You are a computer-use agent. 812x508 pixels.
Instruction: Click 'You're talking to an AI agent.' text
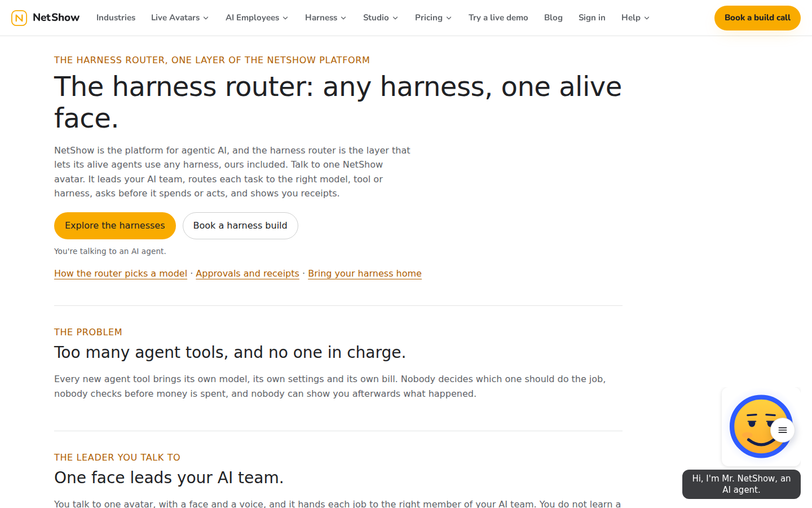coord(110,251)
